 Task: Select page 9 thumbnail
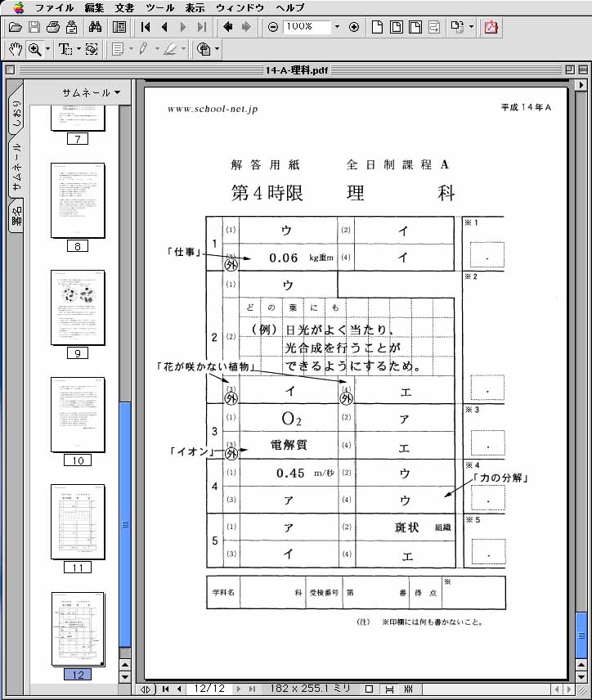[78, 307]
